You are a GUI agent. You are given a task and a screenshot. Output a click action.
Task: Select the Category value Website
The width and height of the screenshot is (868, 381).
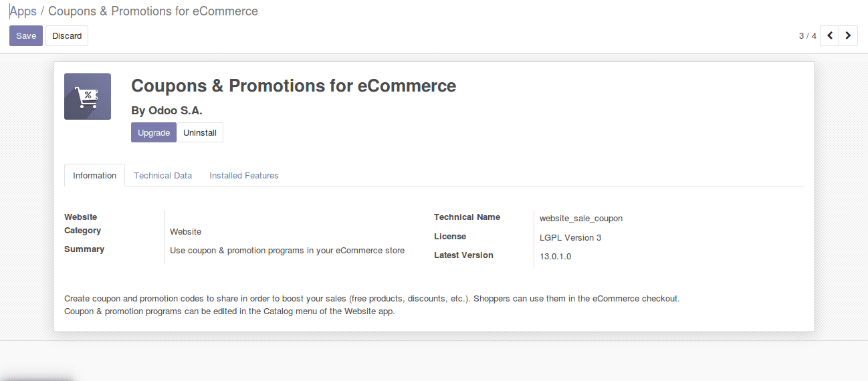[x=186, y=231]
